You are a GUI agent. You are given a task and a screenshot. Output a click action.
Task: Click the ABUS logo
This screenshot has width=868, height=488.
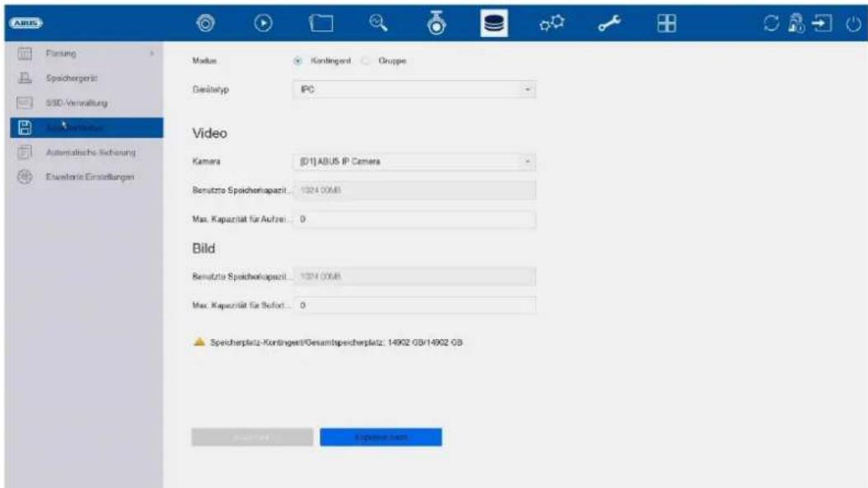point(26,23)
